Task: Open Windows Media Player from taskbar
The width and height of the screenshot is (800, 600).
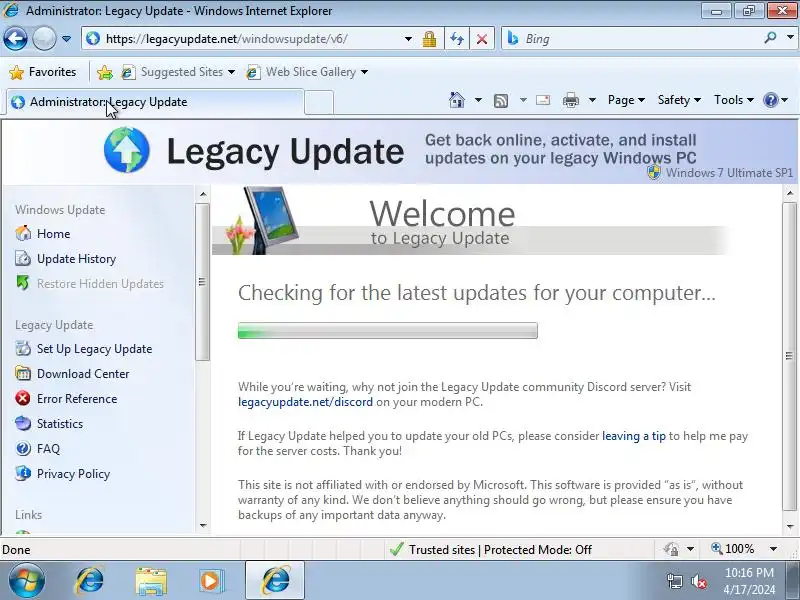Action: (x=211, y=581)
